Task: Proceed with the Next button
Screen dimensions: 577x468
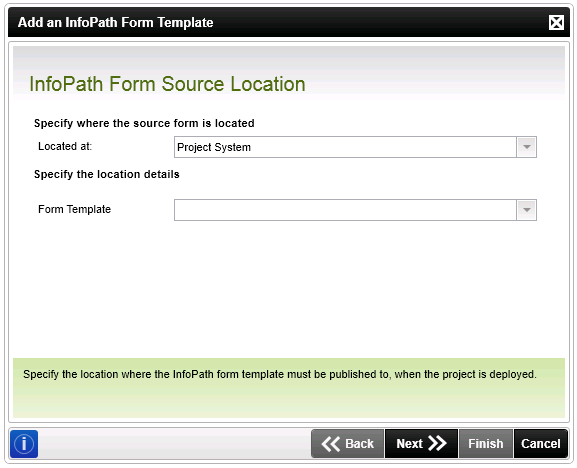Action: [x=421, y=444]
